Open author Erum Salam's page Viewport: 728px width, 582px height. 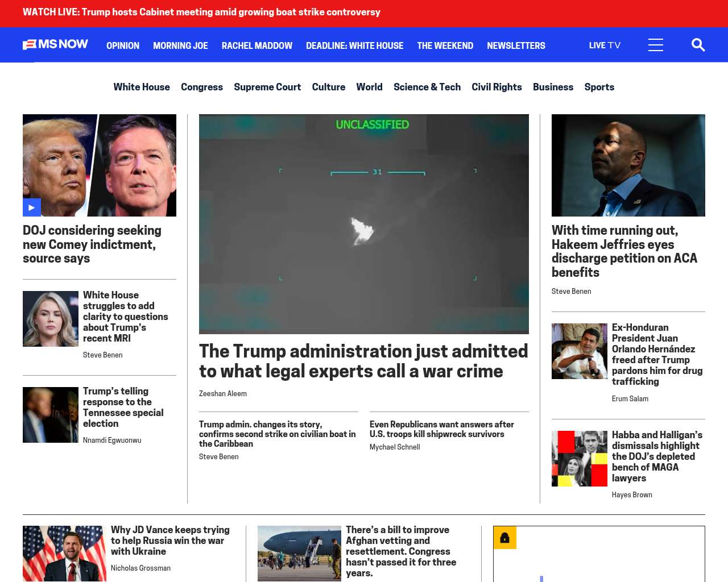pyautogui.click(x=630, y=399)
